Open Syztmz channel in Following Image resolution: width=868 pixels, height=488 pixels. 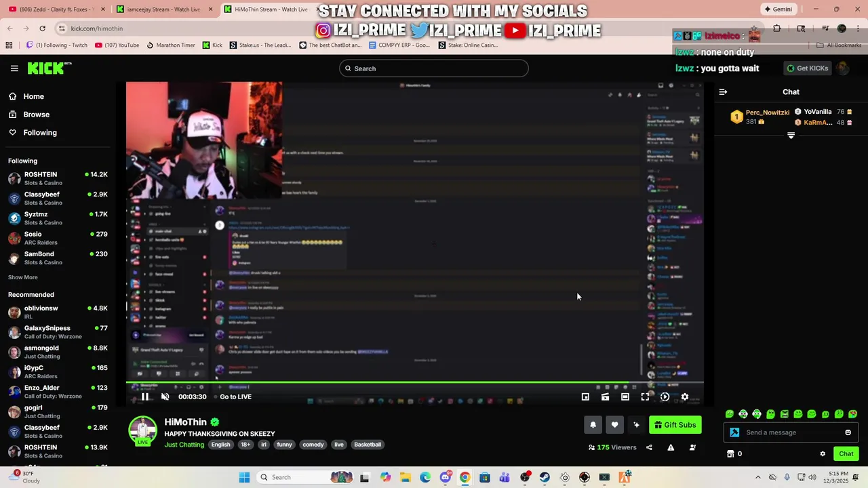[58, 218]
